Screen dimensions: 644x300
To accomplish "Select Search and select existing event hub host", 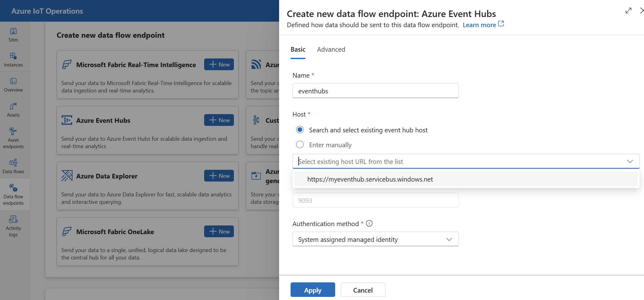I will coord(300,130).
